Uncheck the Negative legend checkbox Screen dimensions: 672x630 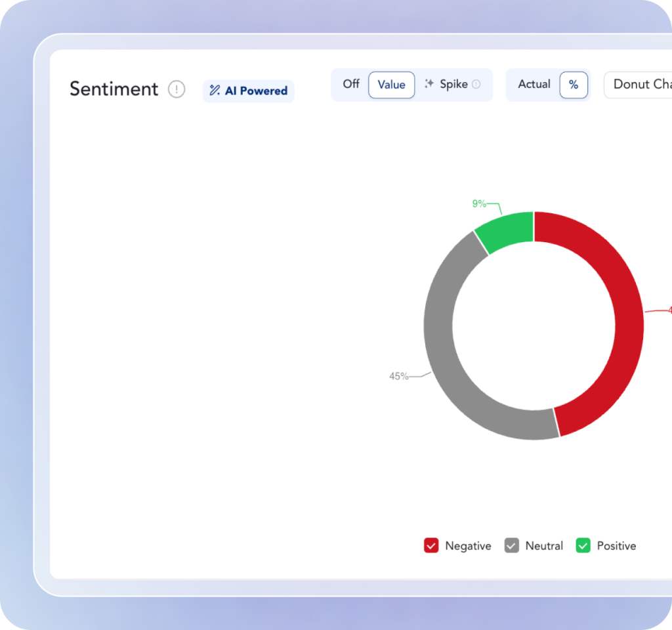point(431,545)
